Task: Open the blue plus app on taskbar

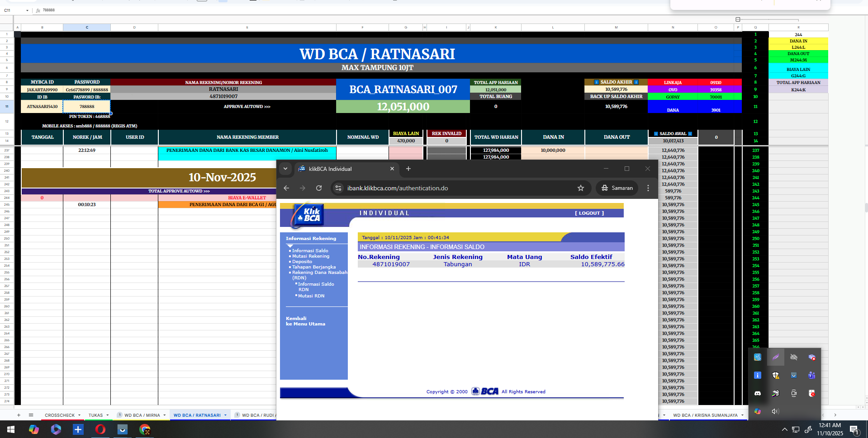Action: click(x=78, y=429)
